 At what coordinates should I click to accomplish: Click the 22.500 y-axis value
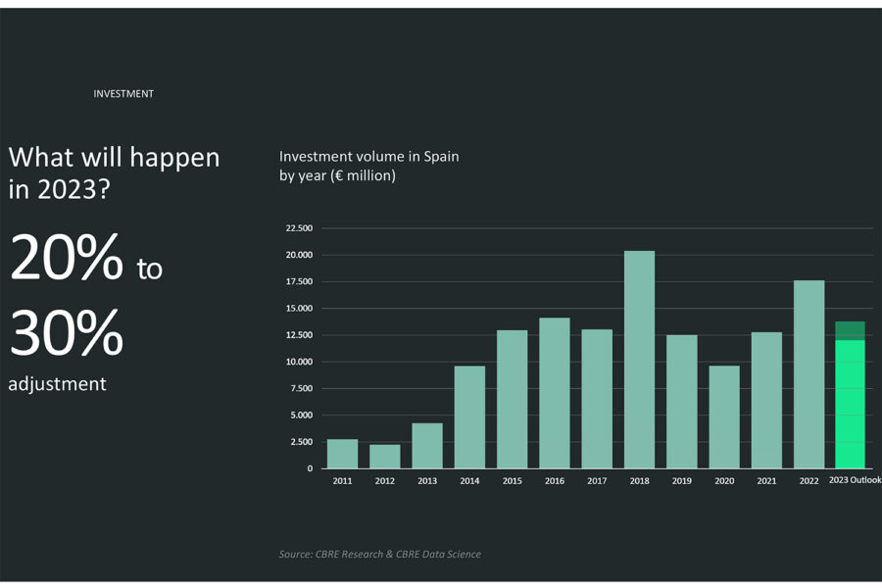coord(299,228)
